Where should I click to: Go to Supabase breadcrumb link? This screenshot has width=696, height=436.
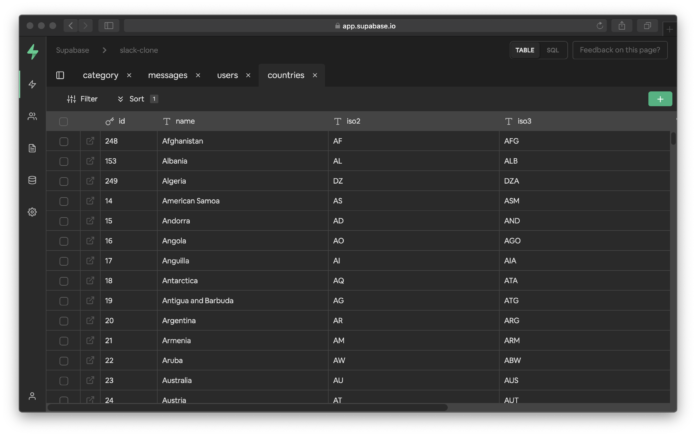(x=72, y=50)
